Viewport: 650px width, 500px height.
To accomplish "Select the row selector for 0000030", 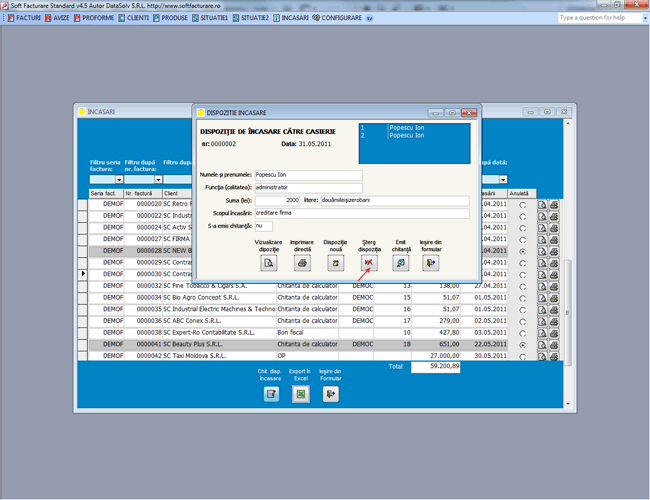I will coord(82,274).
